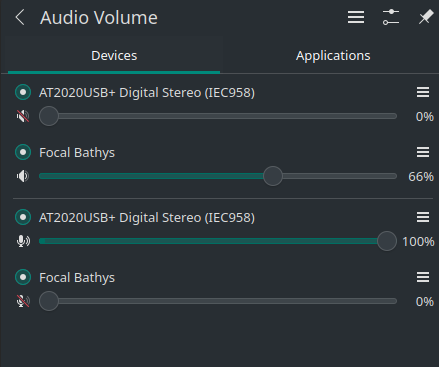Unmute AT2020USB+ output speaker icon
The image size is (439, 367).
(x=23, y=116)
